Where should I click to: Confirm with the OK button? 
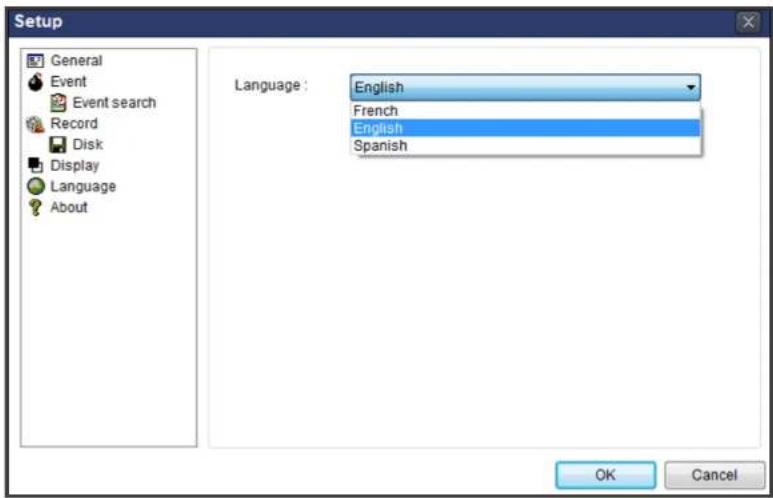point(605,475)
